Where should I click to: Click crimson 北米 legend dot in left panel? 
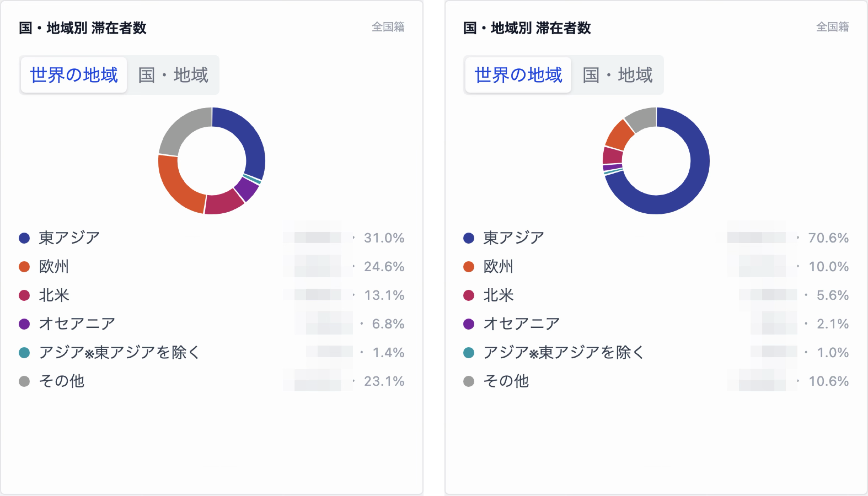24,295
